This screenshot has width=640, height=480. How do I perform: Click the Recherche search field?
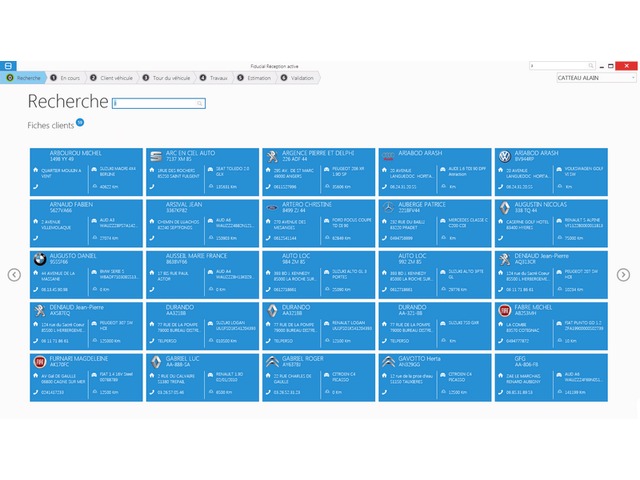tap(159, 103)
